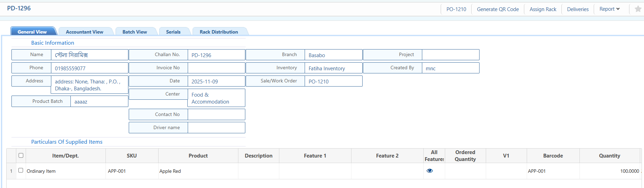Open the Deliveries button
The height and width of the screenshot is (188, 644).
click(x=578, y=9)
